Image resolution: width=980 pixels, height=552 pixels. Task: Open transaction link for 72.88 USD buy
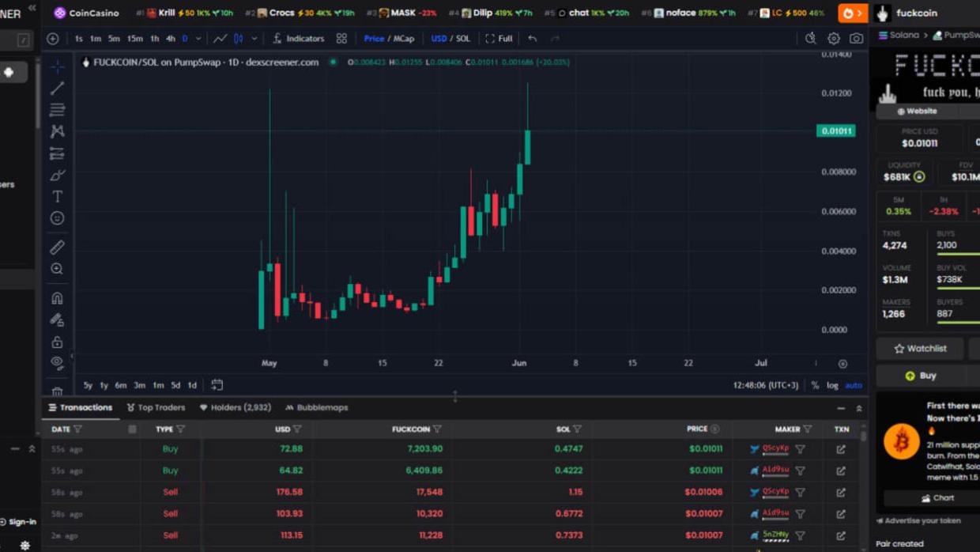tap(841, 449)
